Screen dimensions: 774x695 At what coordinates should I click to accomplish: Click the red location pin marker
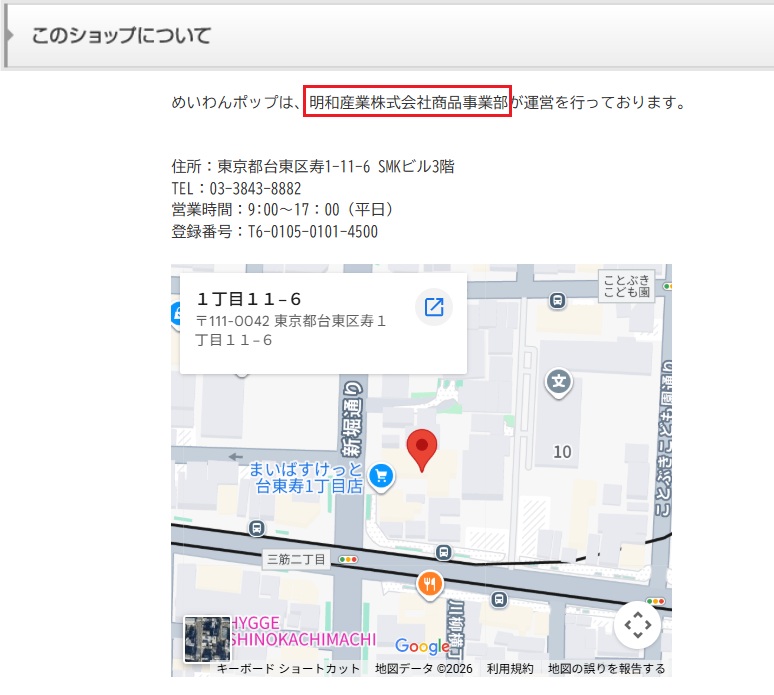pos(422,450)
